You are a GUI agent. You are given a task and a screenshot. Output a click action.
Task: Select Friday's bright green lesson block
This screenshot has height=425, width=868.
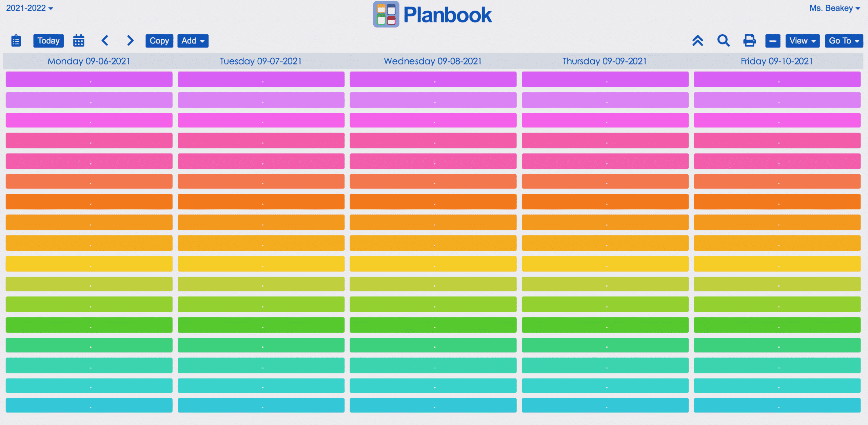tap(777, 325)
